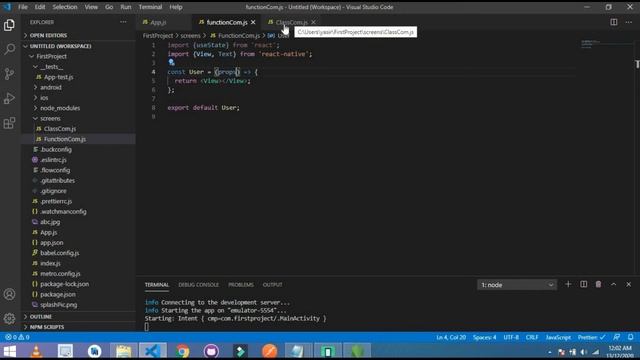Image resolution: width=640 pixels, height=360 pixels.
Task: Open the File menu
Action: [23, 7]
